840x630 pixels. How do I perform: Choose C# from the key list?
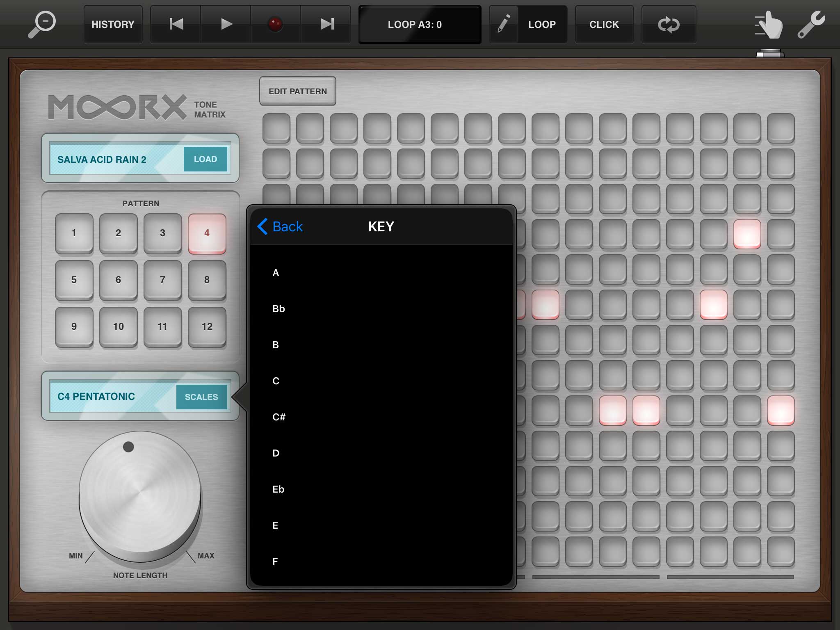point(279,417)
